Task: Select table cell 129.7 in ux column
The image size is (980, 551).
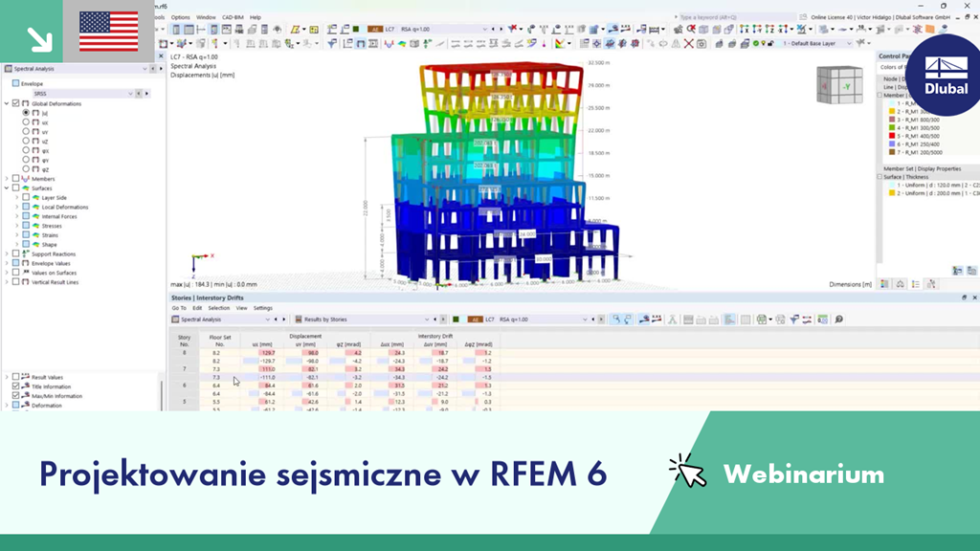Action: [x=262, y=353]
